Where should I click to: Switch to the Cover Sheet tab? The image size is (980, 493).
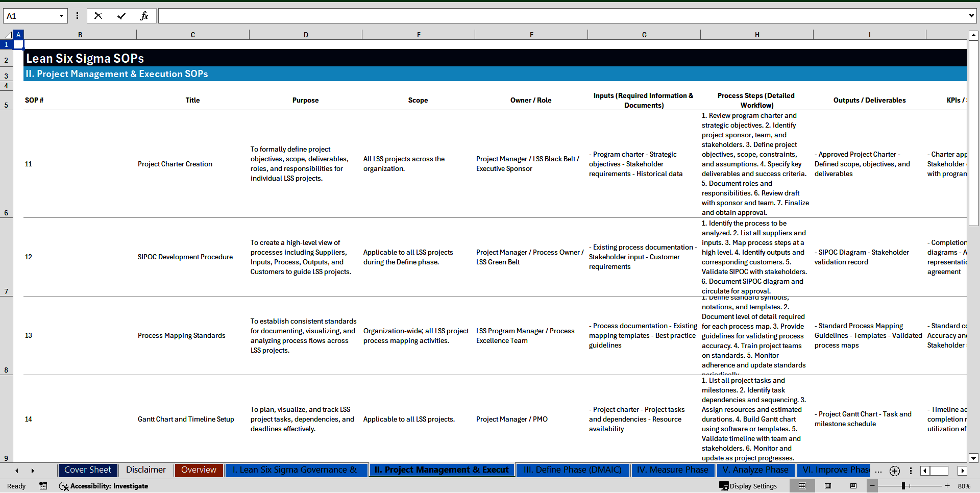point(88,470)
